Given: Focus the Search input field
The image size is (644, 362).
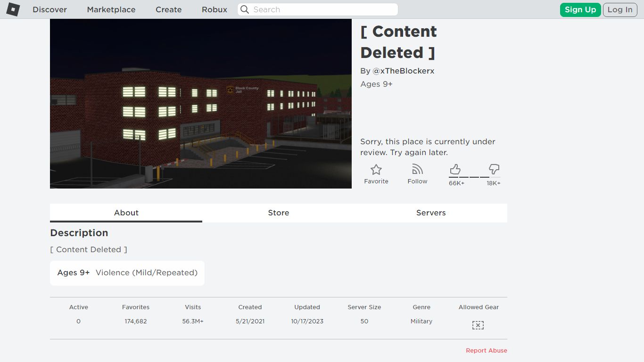Looking at the screenshot, I should pyautogui.click(x=318, y=9).
